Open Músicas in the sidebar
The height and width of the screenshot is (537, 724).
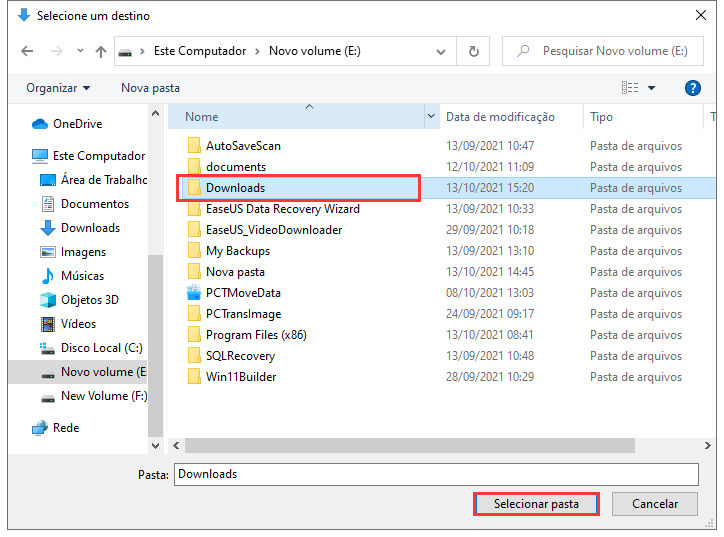[x=82, y=276]
